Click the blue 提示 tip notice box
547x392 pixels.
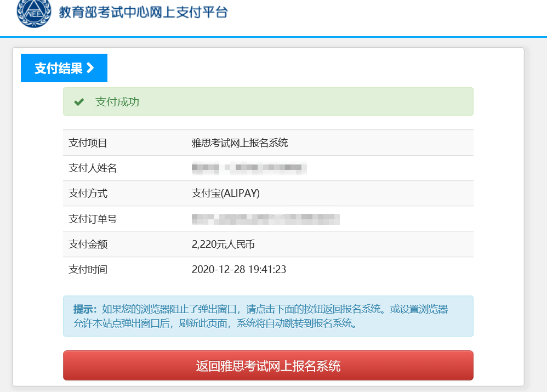269,316
